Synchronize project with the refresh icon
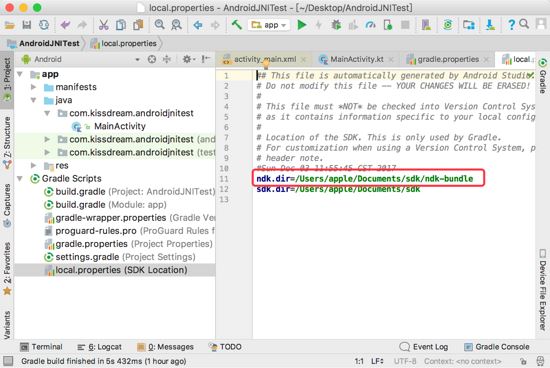550x368 pixels. click(44, 25)
